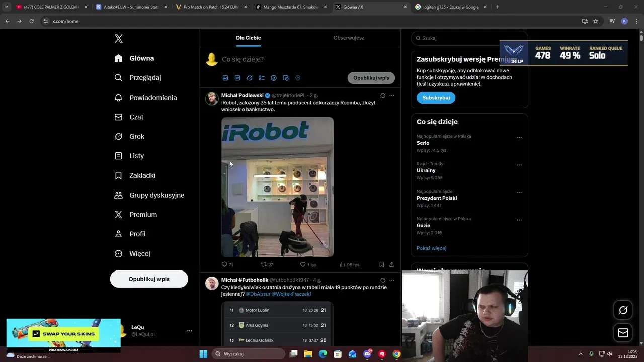Switch to the Dla Ciebie tab
Screen dimensions: 644x362
pos(249,38)
